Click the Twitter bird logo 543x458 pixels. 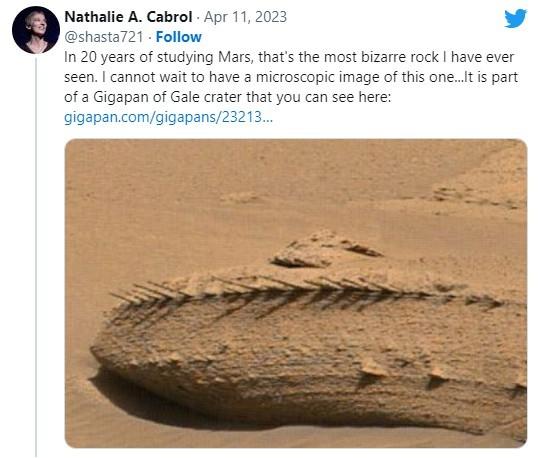[515, 18]
